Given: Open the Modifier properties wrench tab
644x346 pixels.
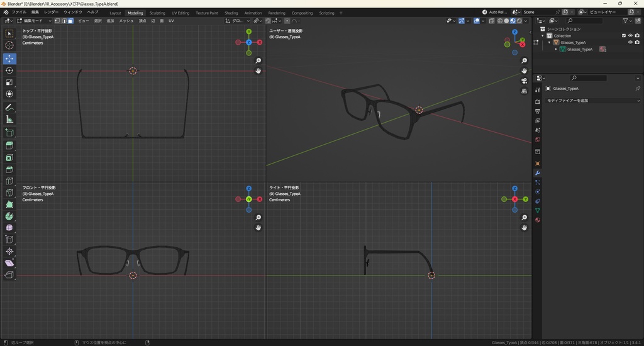Looking at the screenshot, I should tap(538, 173).
